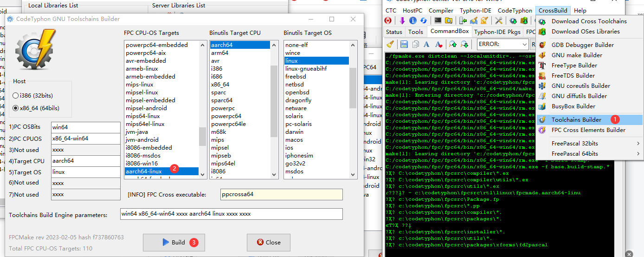
Task: Click the blue letter A font icon
Action: coord(426,44)
